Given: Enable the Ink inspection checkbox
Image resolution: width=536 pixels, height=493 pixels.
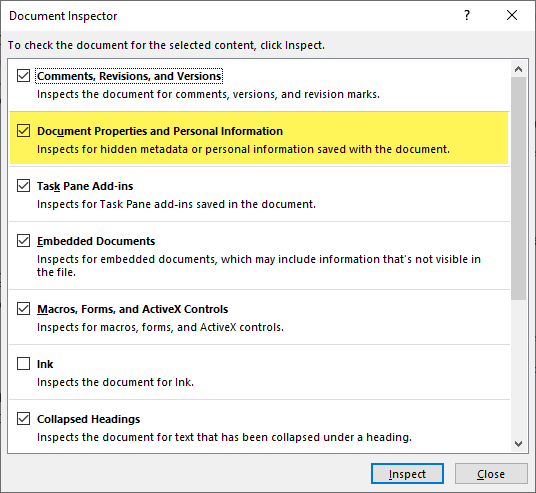Looking at the screenshot, I should [23, 363].
